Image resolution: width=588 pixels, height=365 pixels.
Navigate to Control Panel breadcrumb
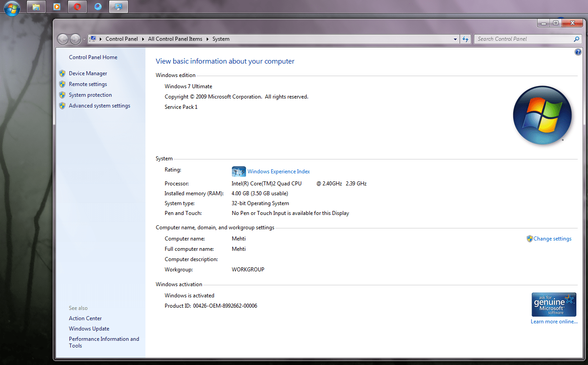pyautogui.click(x=122, y=39)
